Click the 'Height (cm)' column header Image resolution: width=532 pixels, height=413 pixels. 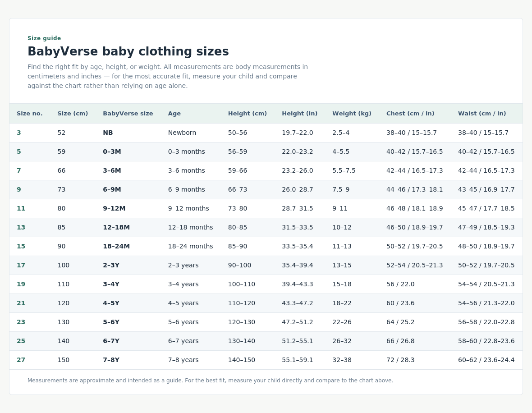[x=248, y=114]
